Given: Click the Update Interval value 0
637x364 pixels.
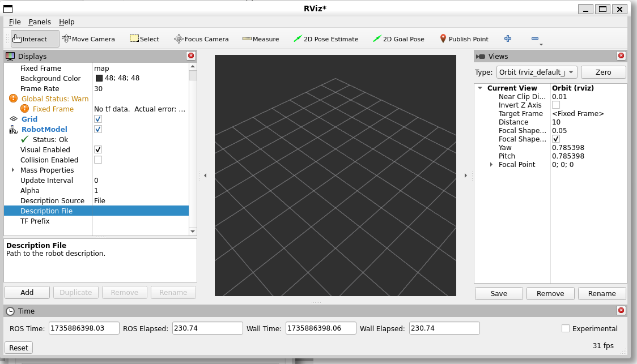Looking at the screenshot, I should coord(96,180).
